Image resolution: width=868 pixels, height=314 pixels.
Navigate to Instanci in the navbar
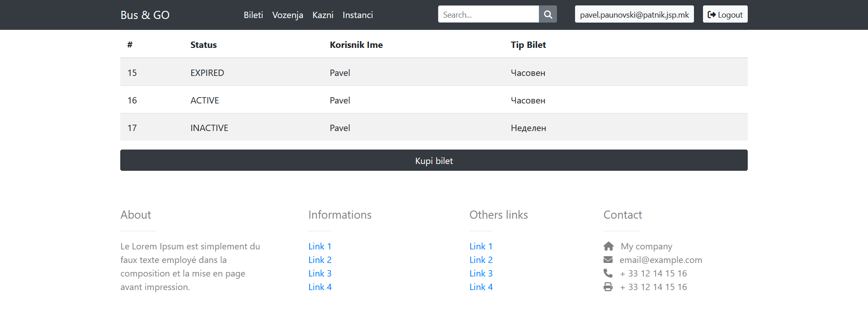pyautogui.click(x=358, y=15)
